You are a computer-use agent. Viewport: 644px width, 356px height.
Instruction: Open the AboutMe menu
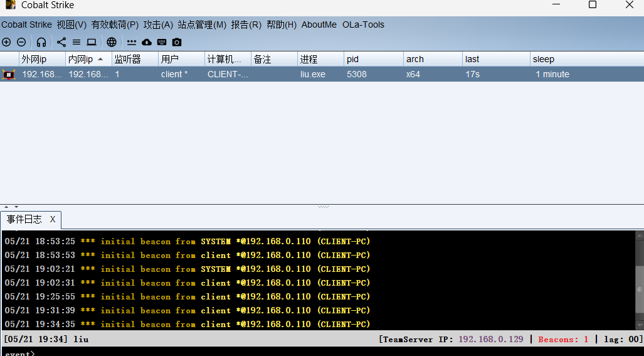(x=319, y=24)
